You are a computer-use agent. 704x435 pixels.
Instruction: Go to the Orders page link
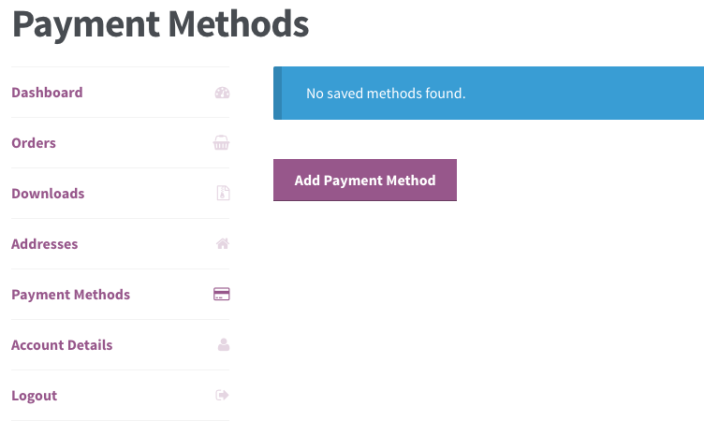tap(33, 143)
